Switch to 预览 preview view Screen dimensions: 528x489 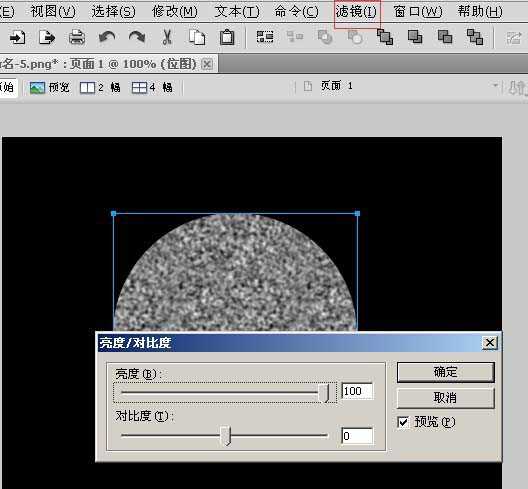pyautogui.click(x=50, y=88)
